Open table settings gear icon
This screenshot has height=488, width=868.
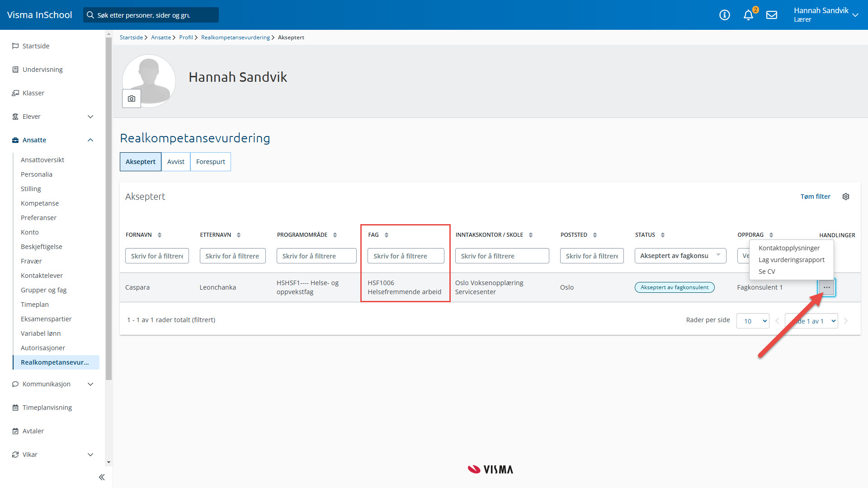click(846, 197)
